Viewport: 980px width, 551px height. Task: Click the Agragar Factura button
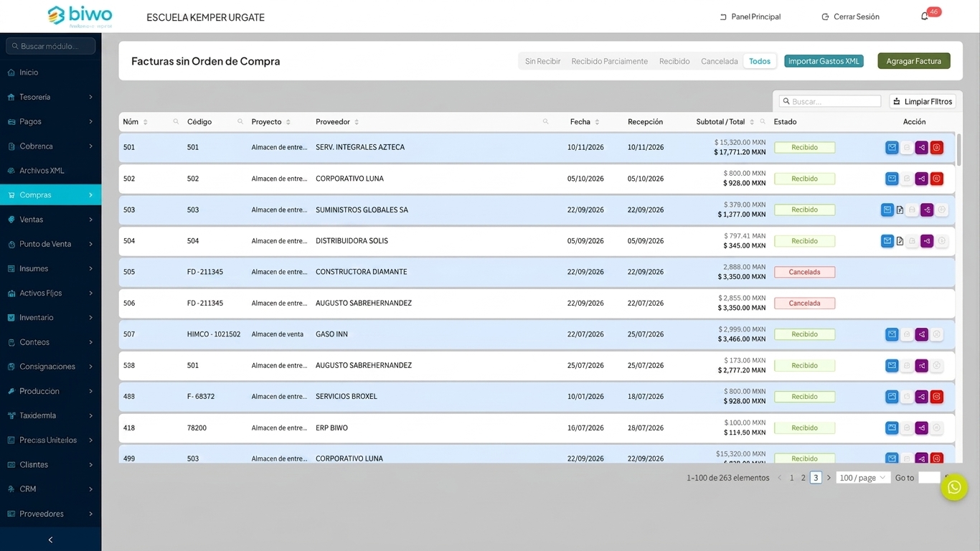(913, 61)
